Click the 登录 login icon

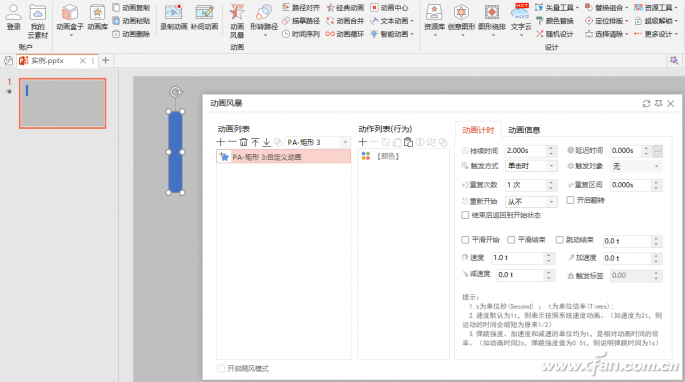(14, 17)
